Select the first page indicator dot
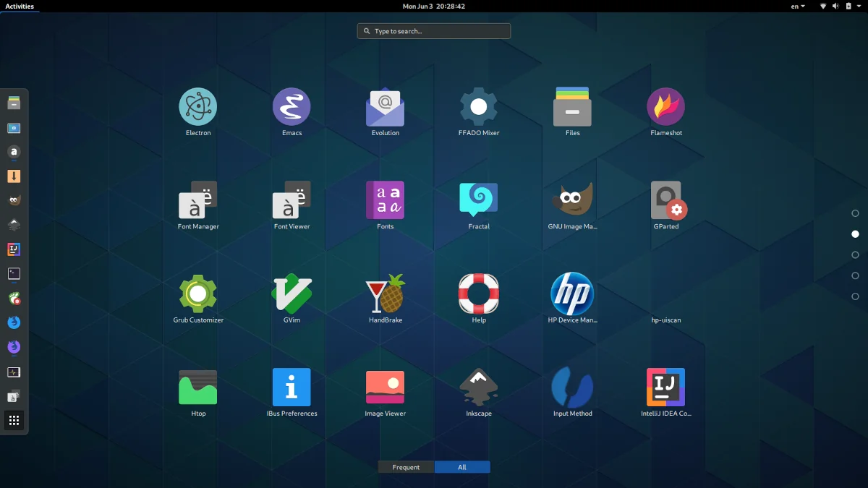Viewport: 868px width, 488px height. pyautogui.click(x=855, y=213)
